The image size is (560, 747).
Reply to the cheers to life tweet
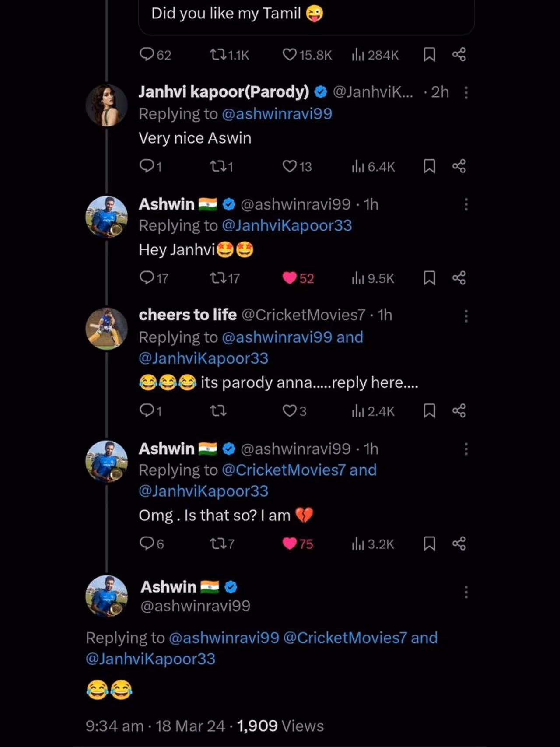147,410
